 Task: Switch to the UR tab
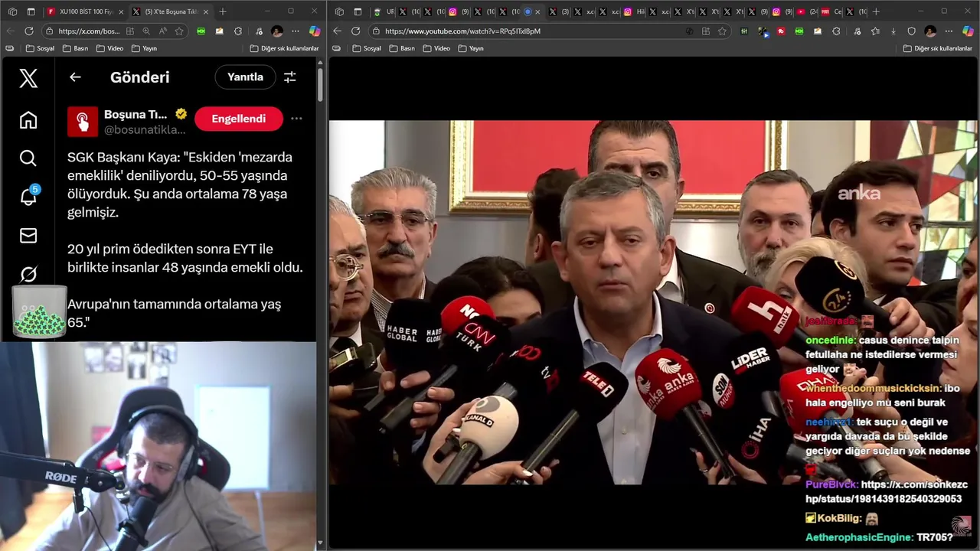coord(384,11)
